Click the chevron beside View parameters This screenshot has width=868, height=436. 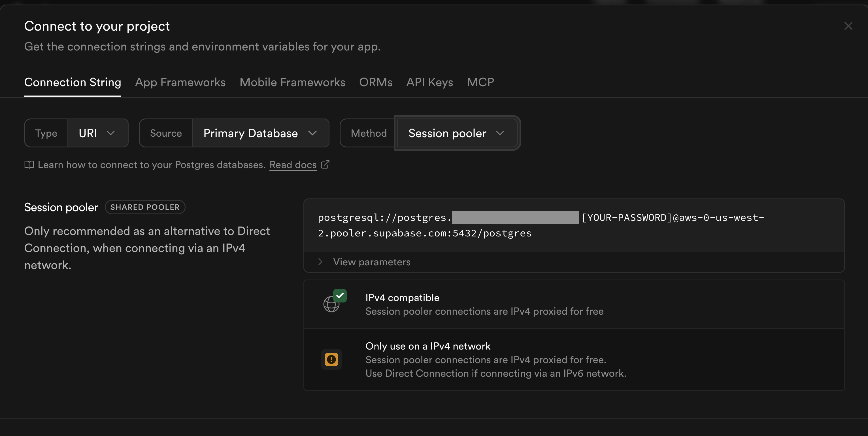[x=320, y=262]
